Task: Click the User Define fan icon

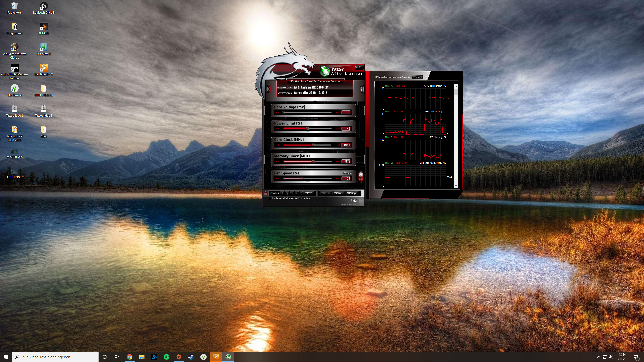Action: tap(361, 176)
